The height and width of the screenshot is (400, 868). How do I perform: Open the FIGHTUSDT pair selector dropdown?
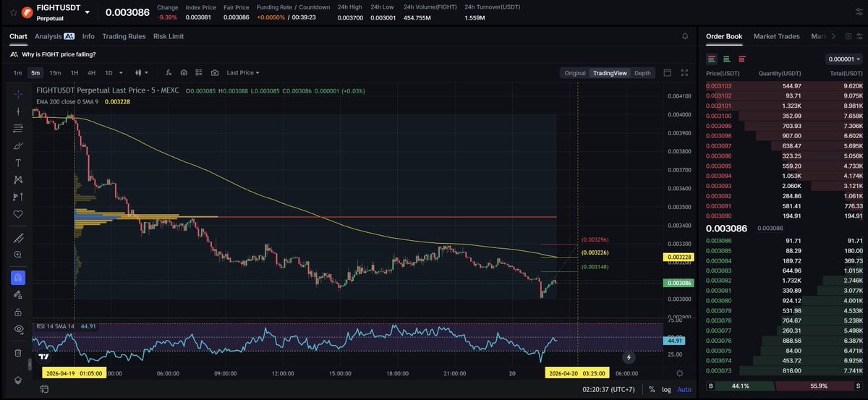tap(88, 12)
